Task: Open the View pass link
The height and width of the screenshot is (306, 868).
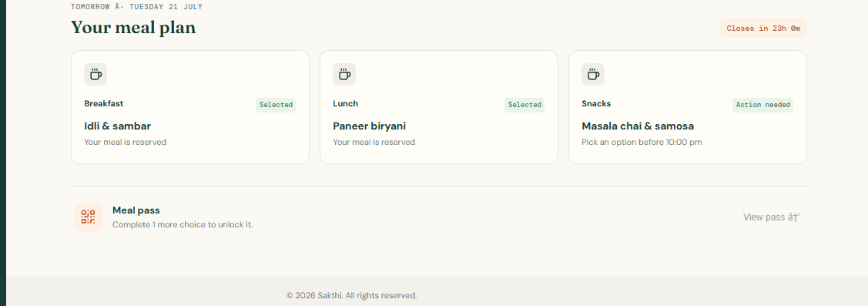Action: [x=771, y=217]
